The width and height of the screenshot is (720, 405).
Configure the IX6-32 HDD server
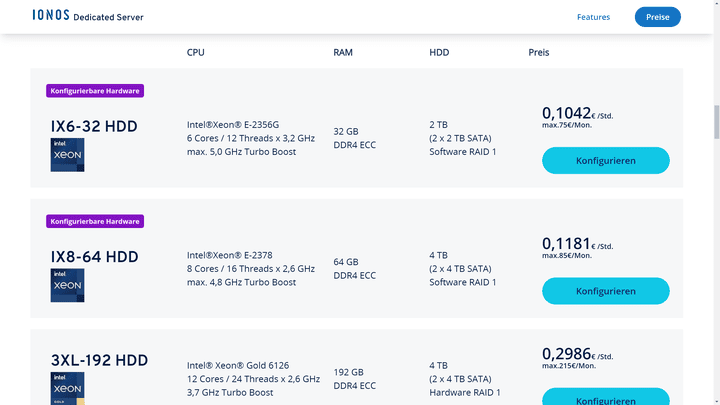[x=606, y=161]
